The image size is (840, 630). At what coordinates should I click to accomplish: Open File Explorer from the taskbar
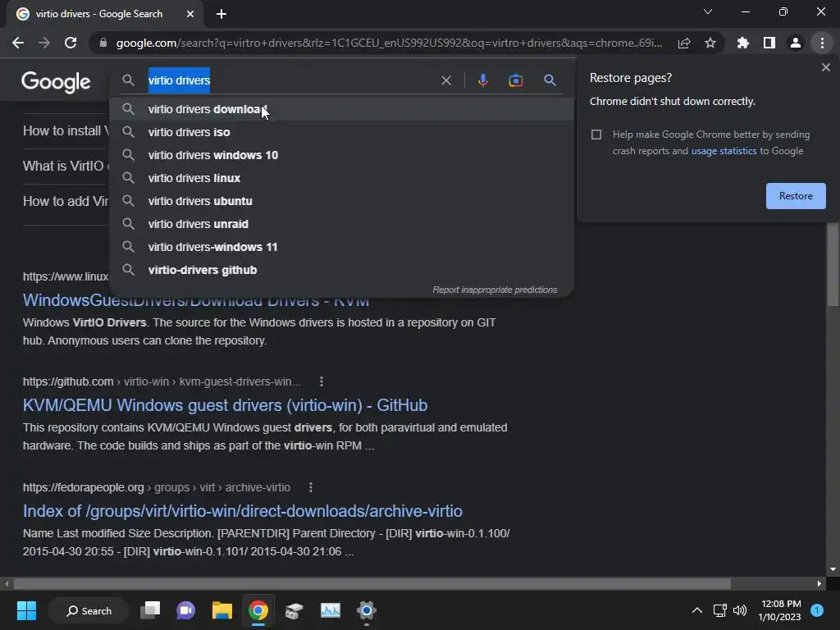(x=221, y=610)
